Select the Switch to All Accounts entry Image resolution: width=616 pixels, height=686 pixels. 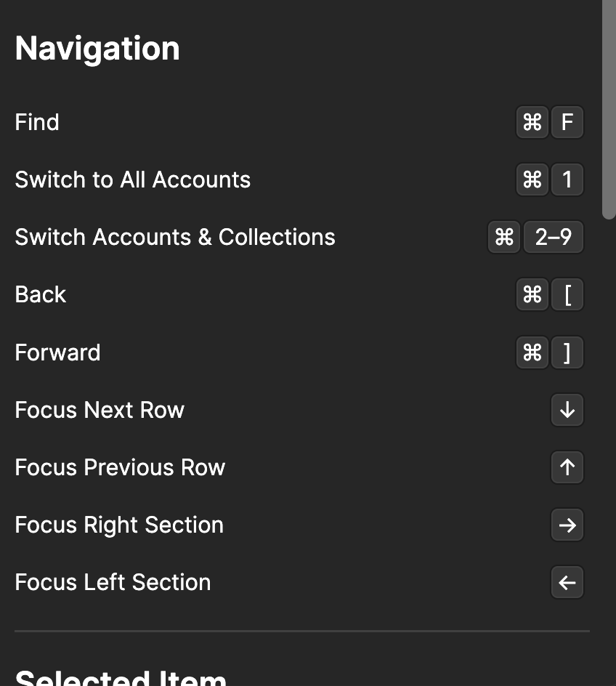tap(132, 179)
